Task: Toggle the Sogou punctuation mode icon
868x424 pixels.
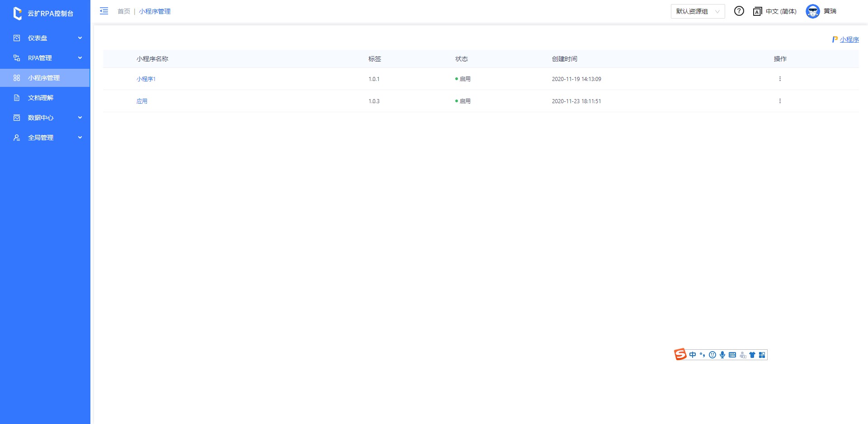Action: [702, 355]
